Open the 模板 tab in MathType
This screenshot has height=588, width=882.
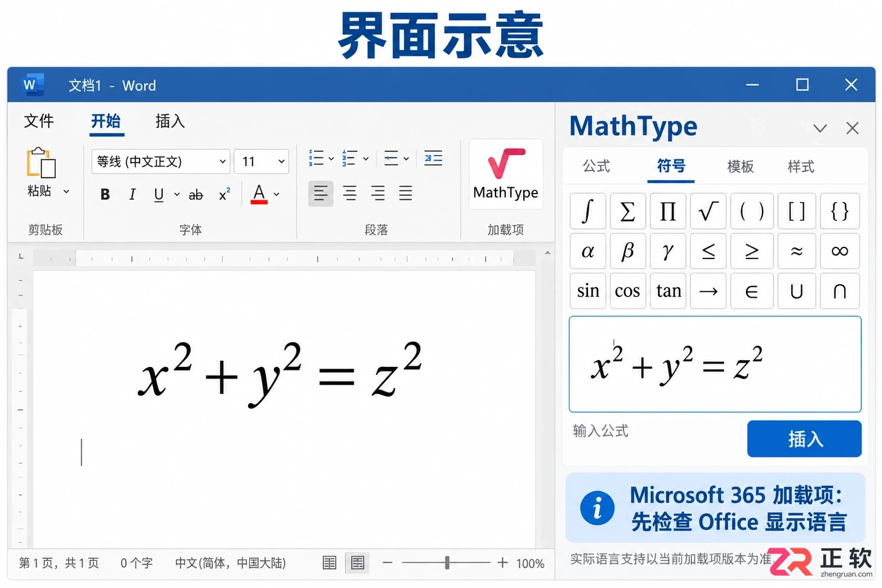coord(740,166)
